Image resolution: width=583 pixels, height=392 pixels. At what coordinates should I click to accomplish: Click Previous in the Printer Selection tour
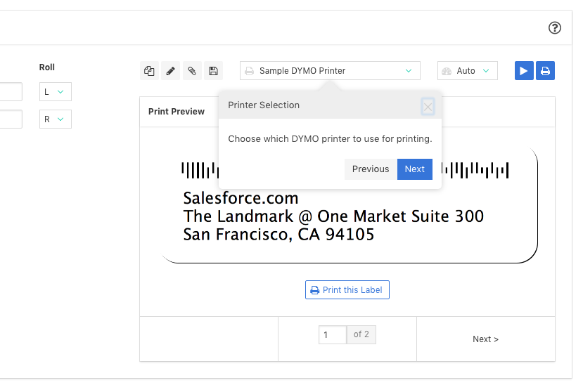(x=370, y=169)
